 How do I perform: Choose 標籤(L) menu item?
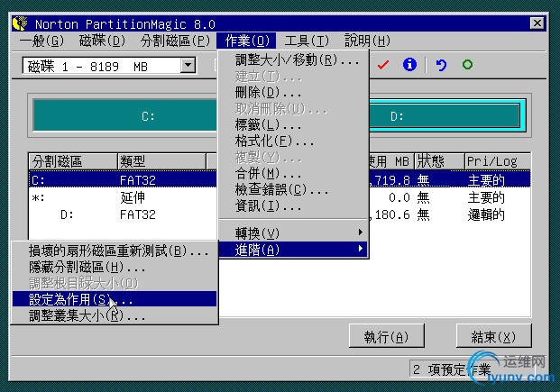click(294, 125)
